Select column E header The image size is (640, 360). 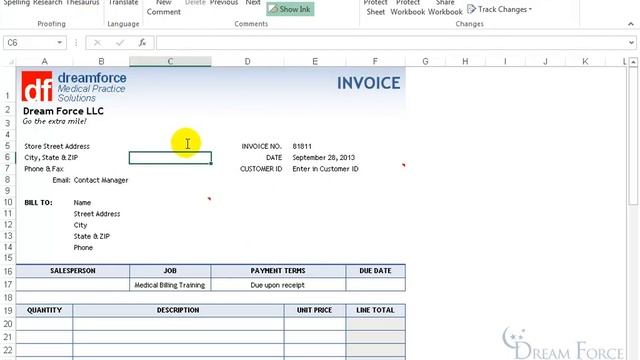315,61
